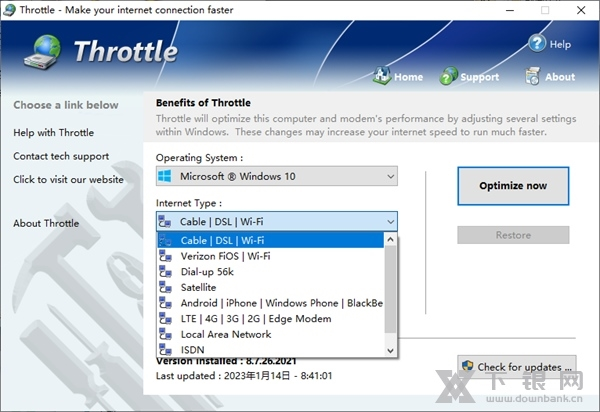Click the Help question mark icon
The image size is (600, 412).
537,43
